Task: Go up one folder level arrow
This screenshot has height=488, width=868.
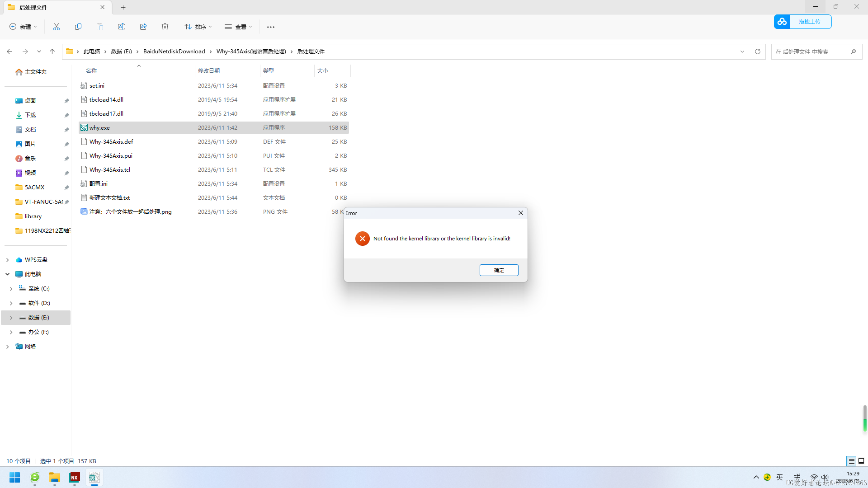Action: [52, 52]
